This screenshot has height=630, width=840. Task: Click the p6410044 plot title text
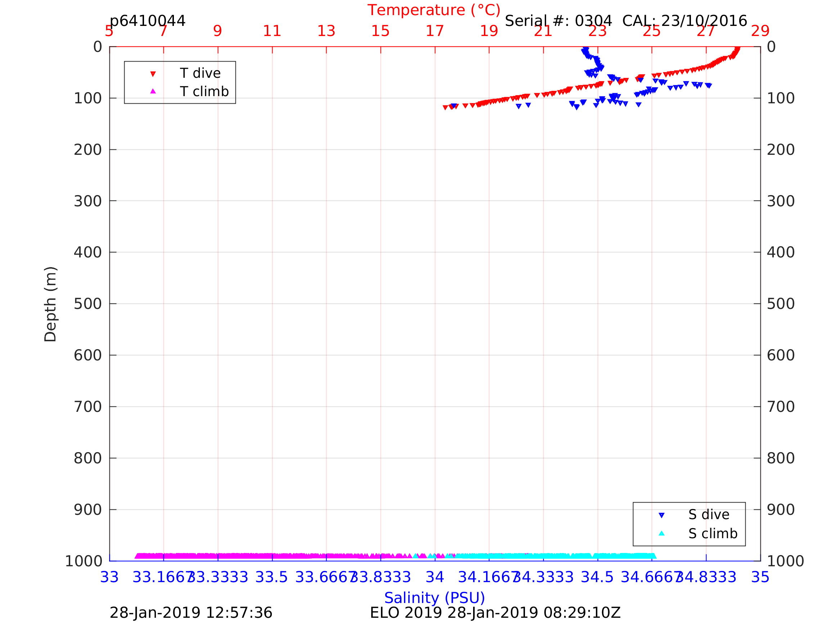coord(147,21)
